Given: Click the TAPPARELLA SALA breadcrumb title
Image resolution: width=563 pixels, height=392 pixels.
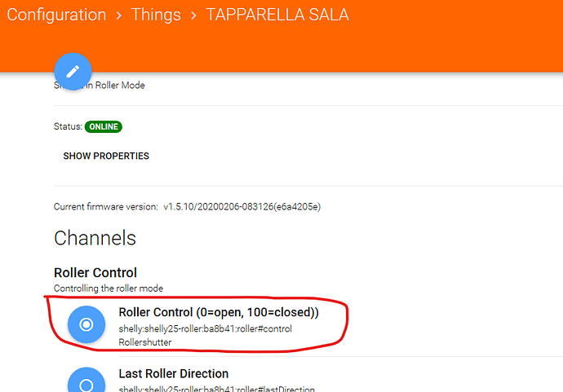Looking at the screenshot, I should 277,15.
